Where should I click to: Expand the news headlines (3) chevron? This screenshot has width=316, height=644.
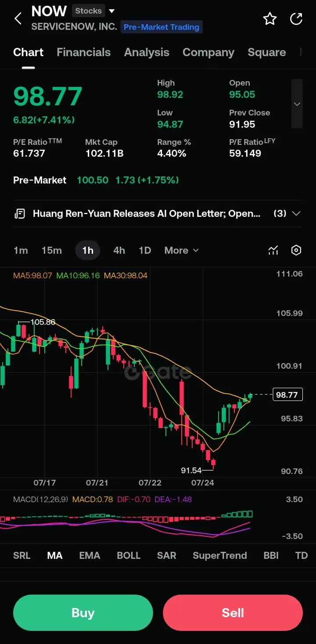[x=296, y=214]
